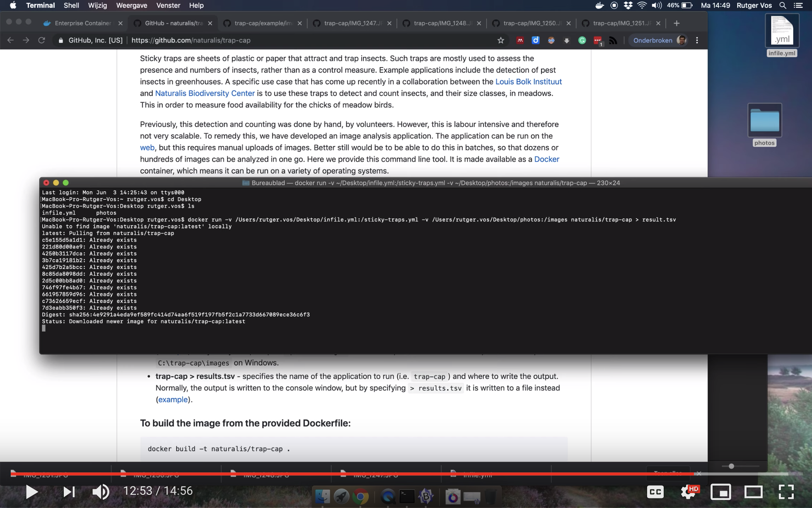The width and height of the screenshot is (812, 508).
Task: Open Naturalis Biodiversity Center link
Action: (x=205, y=93)
